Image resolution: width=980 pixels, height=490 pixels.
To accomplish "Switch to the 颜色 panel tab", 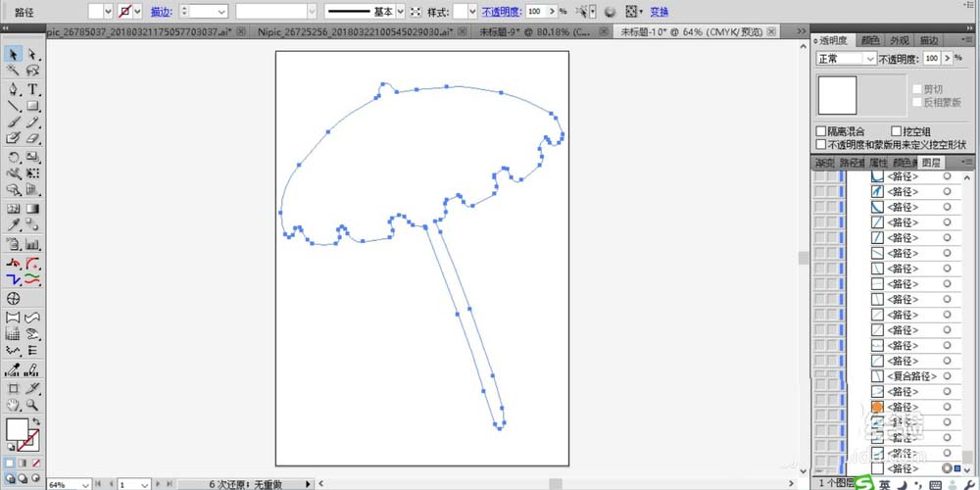I will click(868, 41).
